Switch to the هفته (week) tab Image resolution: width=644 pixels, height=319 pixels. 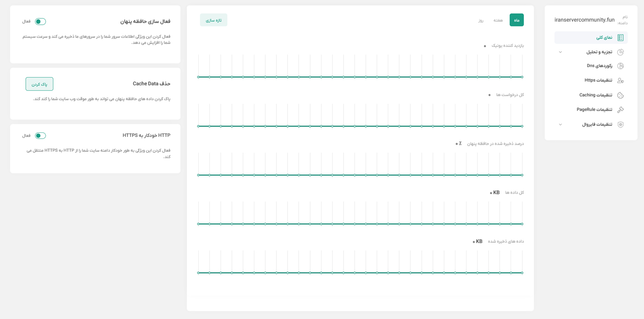point(498,20)
